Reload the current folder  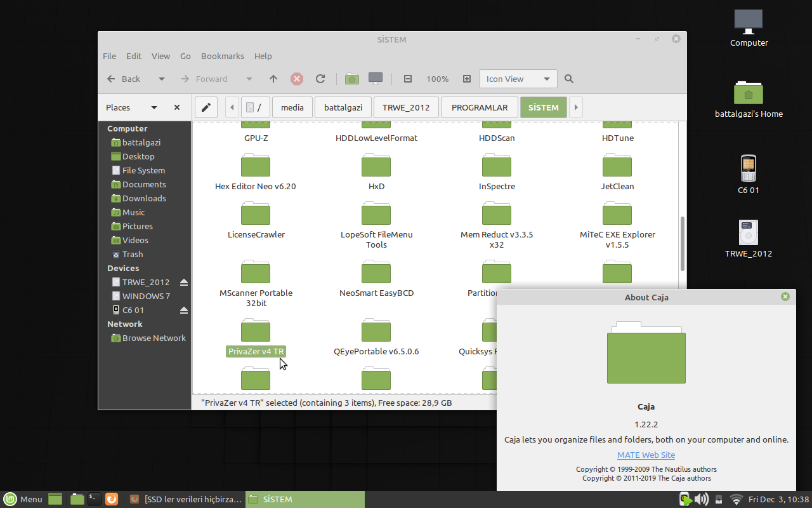[320, 79]
